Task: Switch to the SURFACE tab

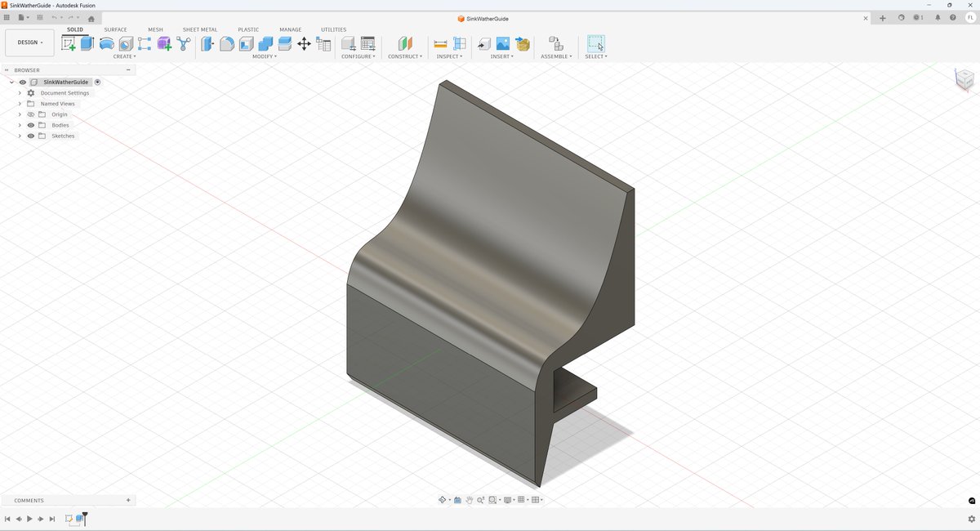Action: (115, 29)
